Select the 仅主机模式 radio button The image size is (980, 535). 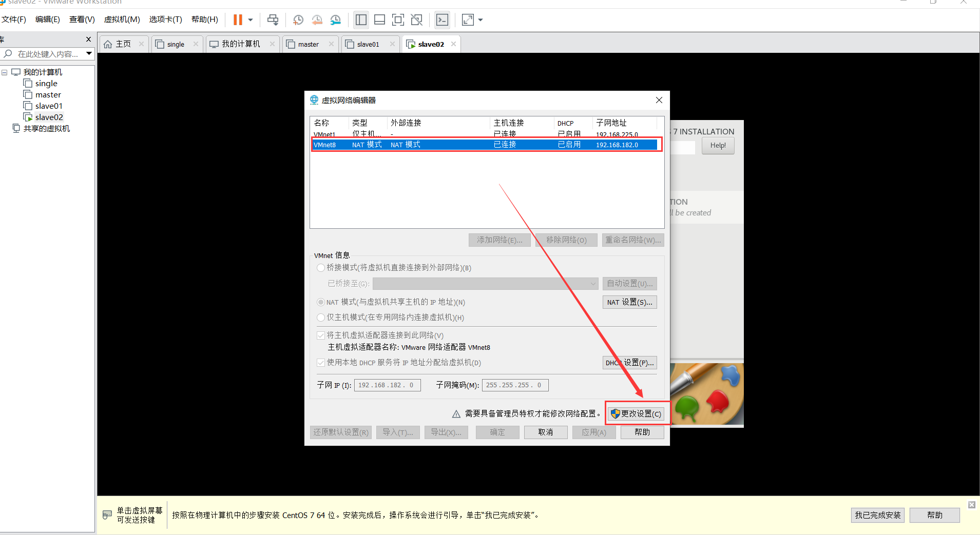click(x=320, y=318)
